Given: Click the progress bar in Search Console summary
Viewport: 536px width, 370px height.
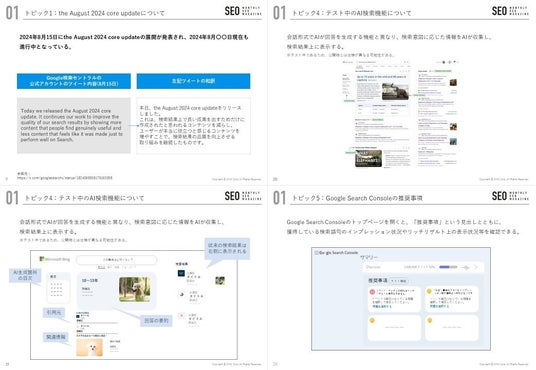Looking at the screenshot, I should [448, 267].
